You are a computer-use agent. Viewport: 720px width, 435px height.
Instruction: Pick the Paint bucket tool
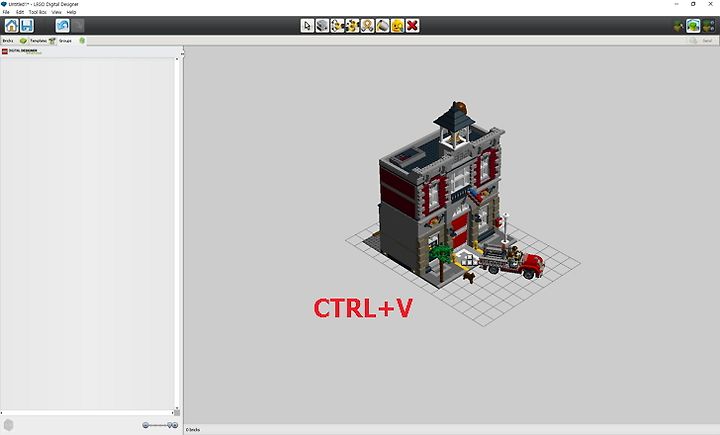[x=382, y=26]
